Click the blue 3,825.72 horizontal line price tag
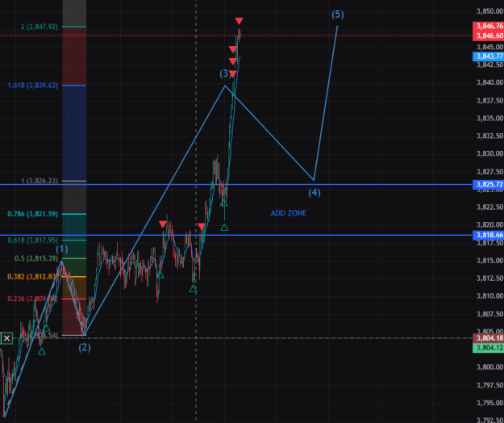The width and height of the screenshot is (504, 423). click(488, 184)
